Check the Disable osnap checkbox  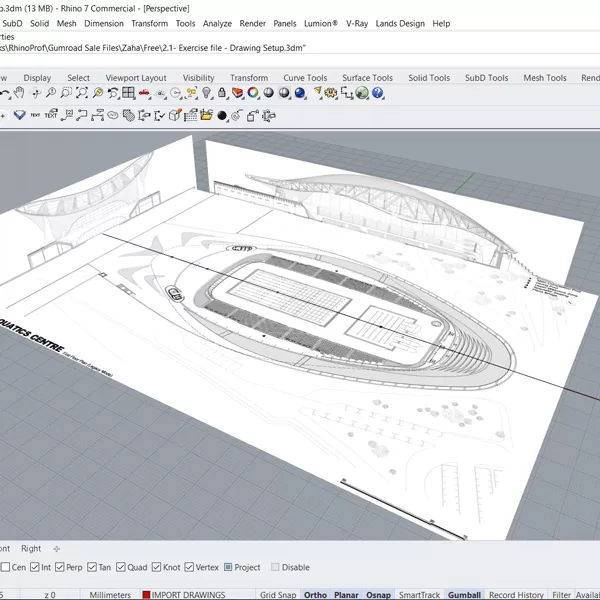coord(275,567)
